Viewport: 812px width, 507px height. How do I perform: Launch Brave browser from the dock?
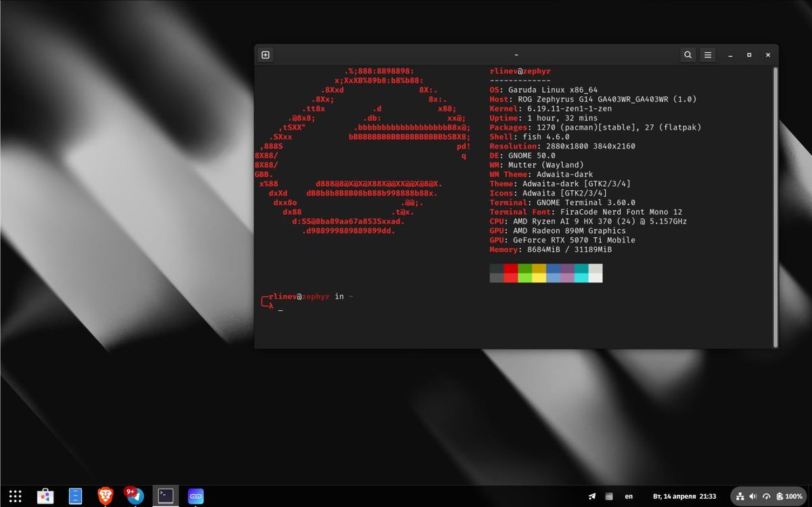[x=105, y=496]
